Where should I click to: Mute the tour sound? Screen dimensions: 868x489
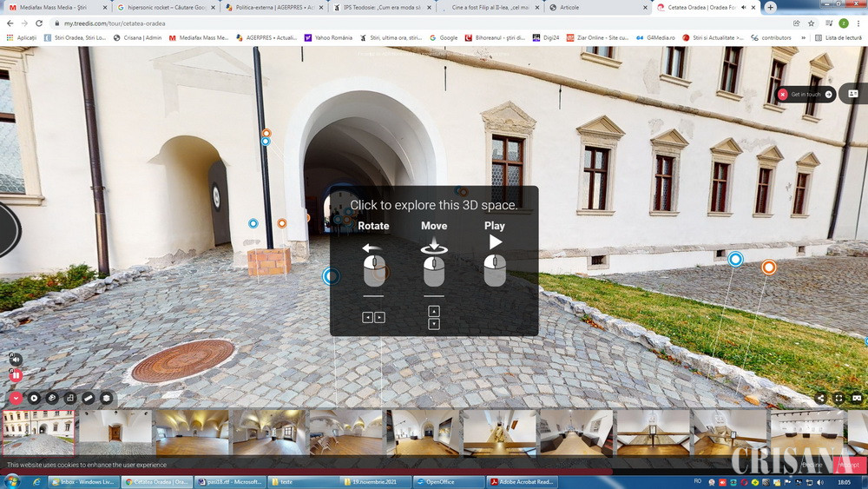[x=15, y=360]
